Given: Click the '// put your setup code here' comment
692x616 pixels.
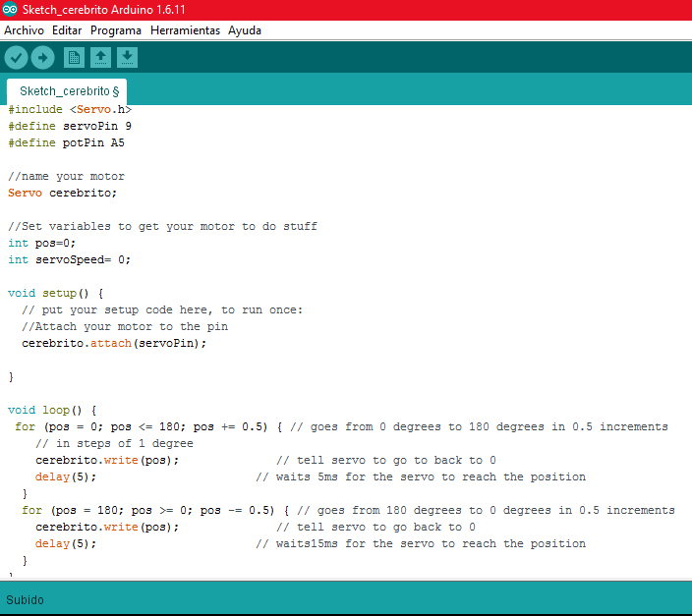Looking at the screenshot, I should [x=162, y=310].
